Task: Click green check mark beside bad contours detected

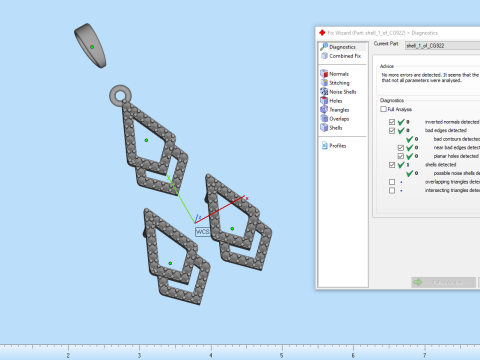Action: coord(409,139)
